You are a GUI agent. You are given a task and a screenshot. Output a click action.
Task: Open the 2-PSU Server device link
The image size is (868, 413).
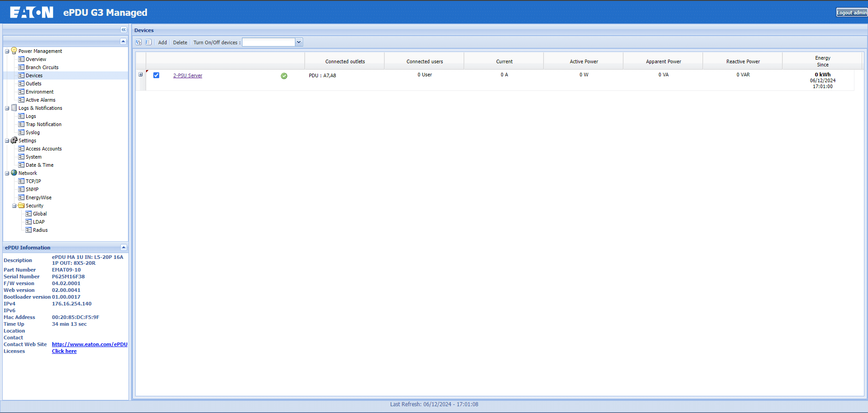188,75
